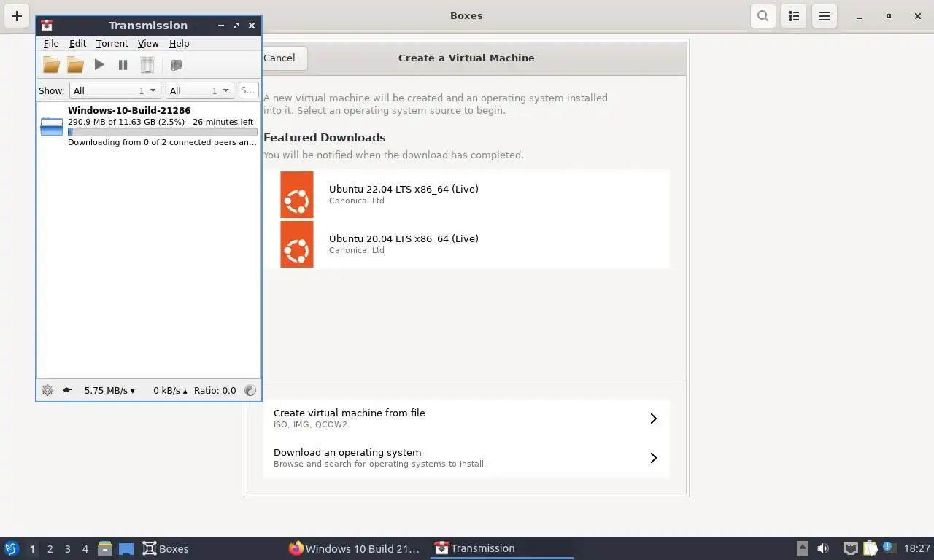The image size is (934, 560).
Task: Open the file manager from taskbar
Action: pyautogui.click(x=105, y=548)
